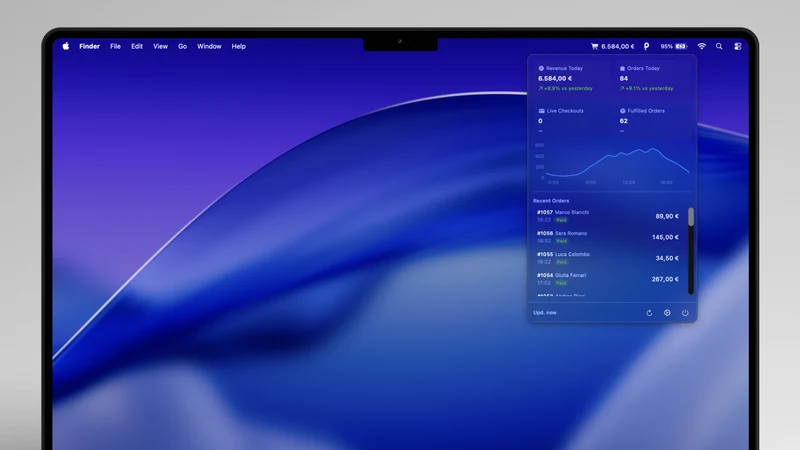The width and height of the screenshot is (800, 450).
Task: Open the Go menu
Action: pos(182,46)
